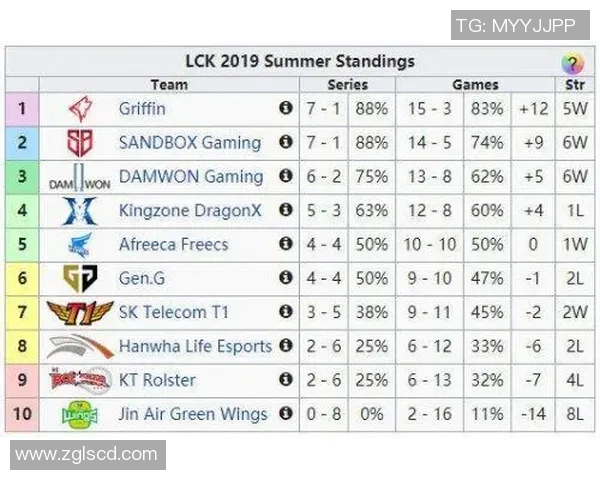Screen dimensions: 600x480
Task: Open info icon next to Griffin
Action: click(286, 109)
